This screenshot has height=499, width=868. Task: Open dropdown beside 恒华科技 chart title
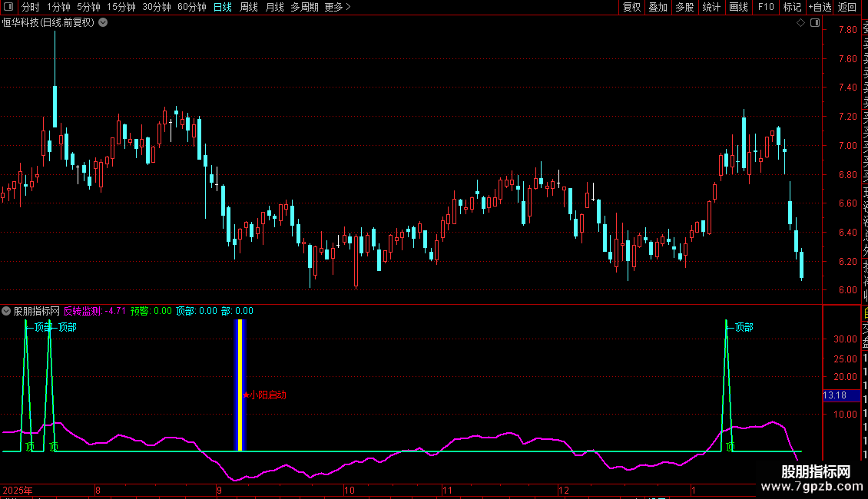103,23
